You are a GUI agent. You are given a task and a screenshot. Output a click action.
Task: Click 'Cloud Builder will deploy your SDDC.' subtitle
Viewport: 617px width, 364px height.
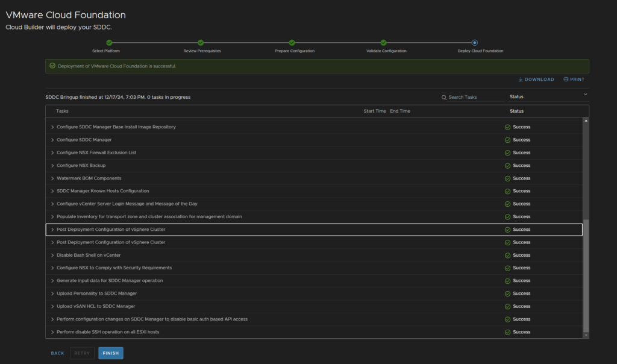(58, 27)
